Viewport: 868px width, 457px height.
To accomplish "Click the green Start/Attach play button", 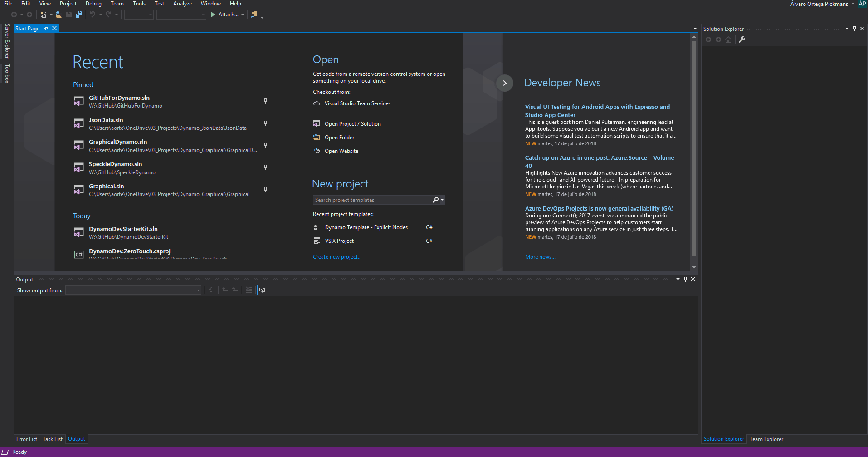I will (x=213, y=15).
